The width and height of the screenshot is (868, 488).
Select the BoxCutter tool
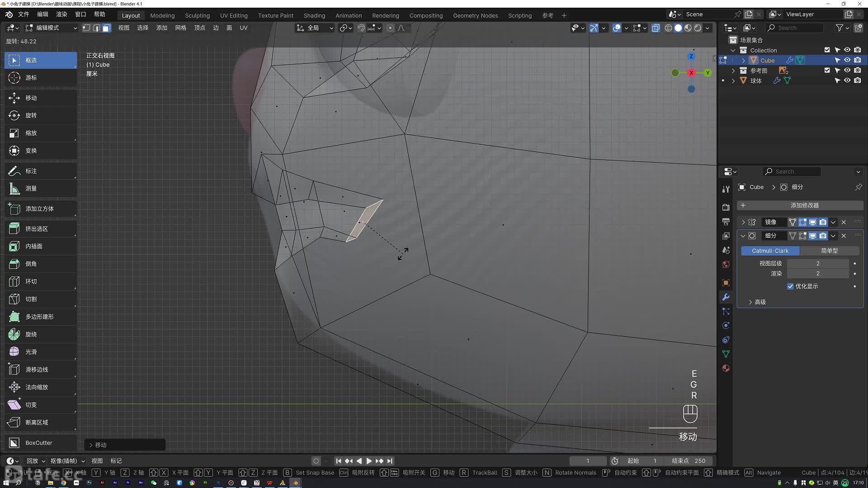coord(41,443)
